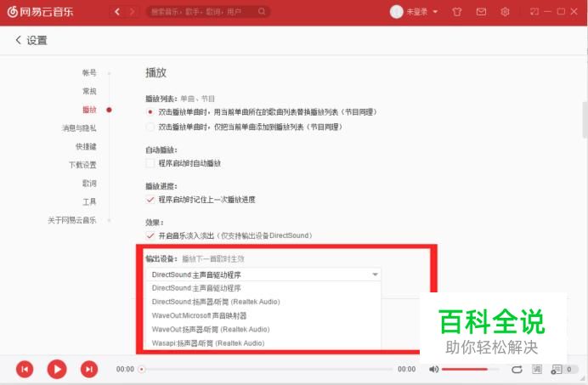Mute via the speaker volume icon

434,369
